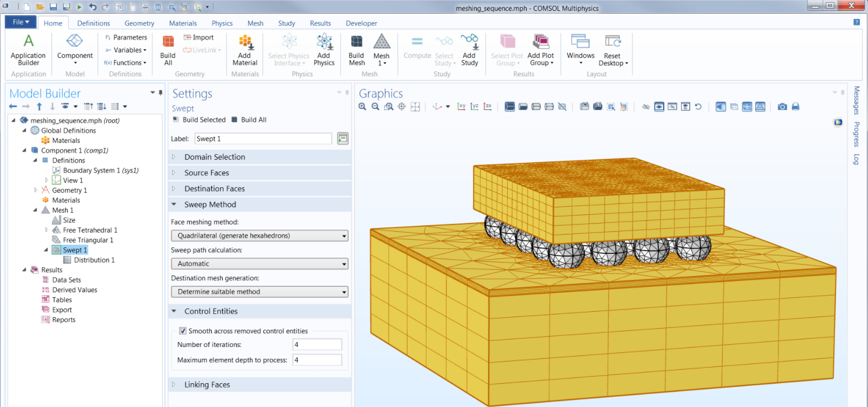The width and height of the screenshot is (868, 407).
Task: Set view to YZ plane
Action: coord(474,107)
